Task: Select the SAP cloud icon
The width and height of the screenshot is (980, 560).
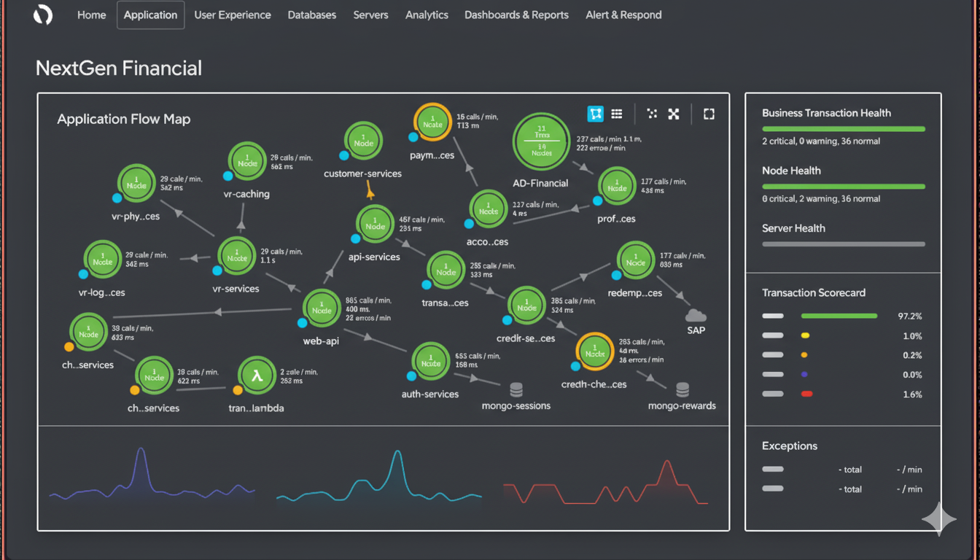Action: click(696, 316)
